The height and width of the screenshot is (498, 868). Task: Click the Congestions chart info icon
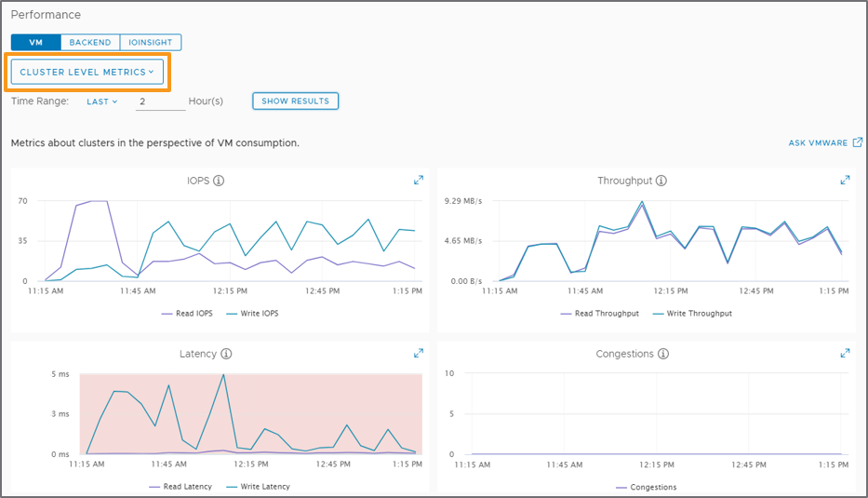pos(662,355)
